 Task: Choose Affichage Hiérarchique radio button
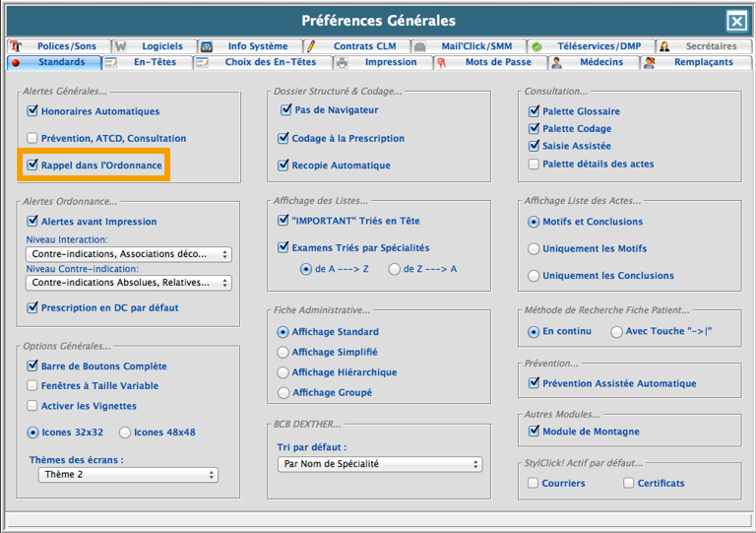tap(283, 372)
